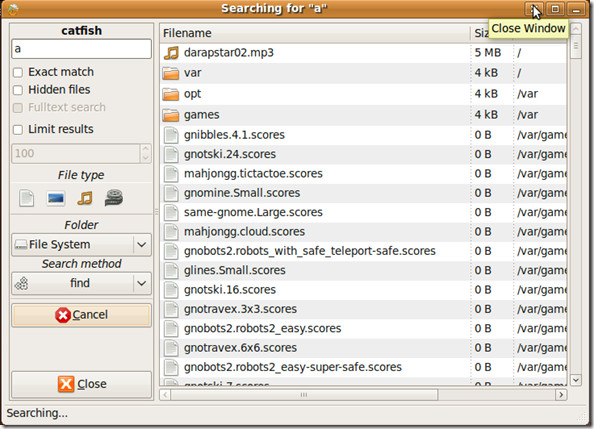Viewport: 594px width, 429px height.
Task: Sort results by Filename column header
Action: (x=315, y=33)
